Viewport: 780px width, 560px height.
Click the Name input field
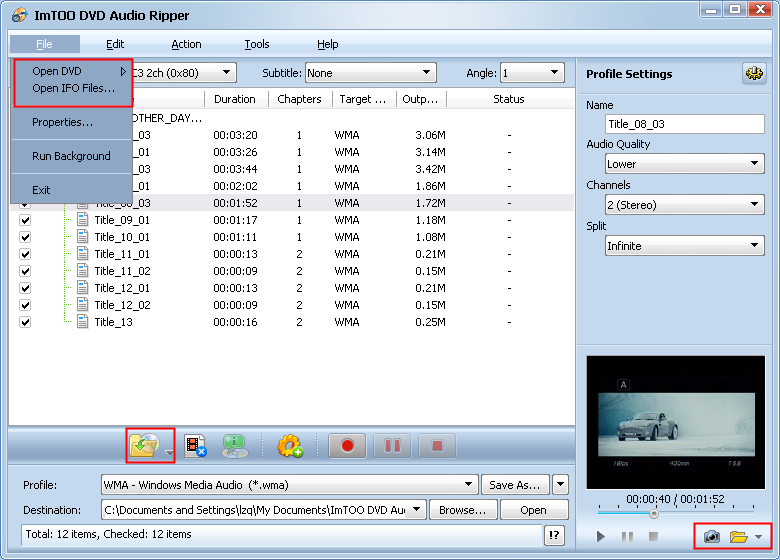pos(684,124)
